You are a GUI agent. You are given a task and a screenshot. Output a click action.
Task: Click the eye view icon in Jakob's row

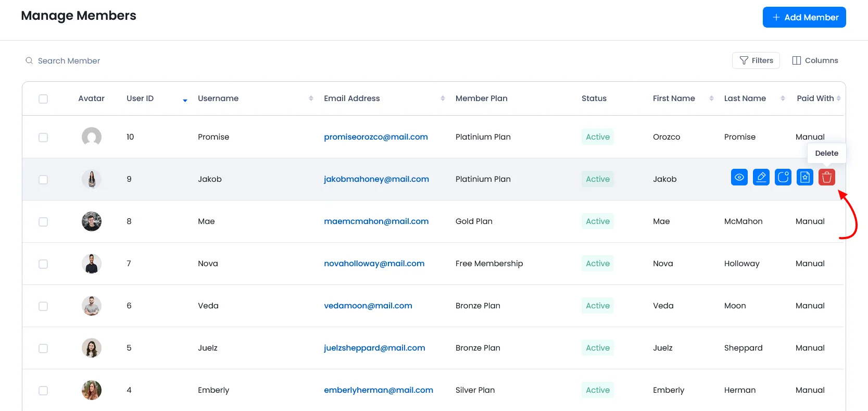[739, 177]
